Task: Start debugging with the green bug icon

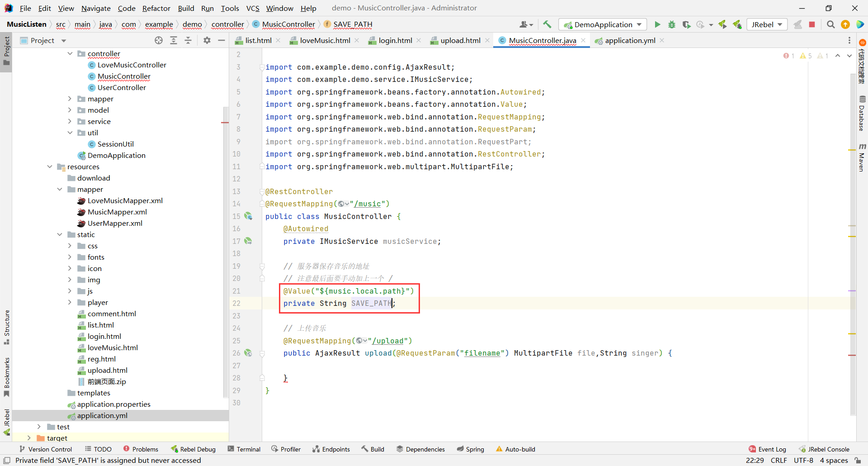Action: 672,24
